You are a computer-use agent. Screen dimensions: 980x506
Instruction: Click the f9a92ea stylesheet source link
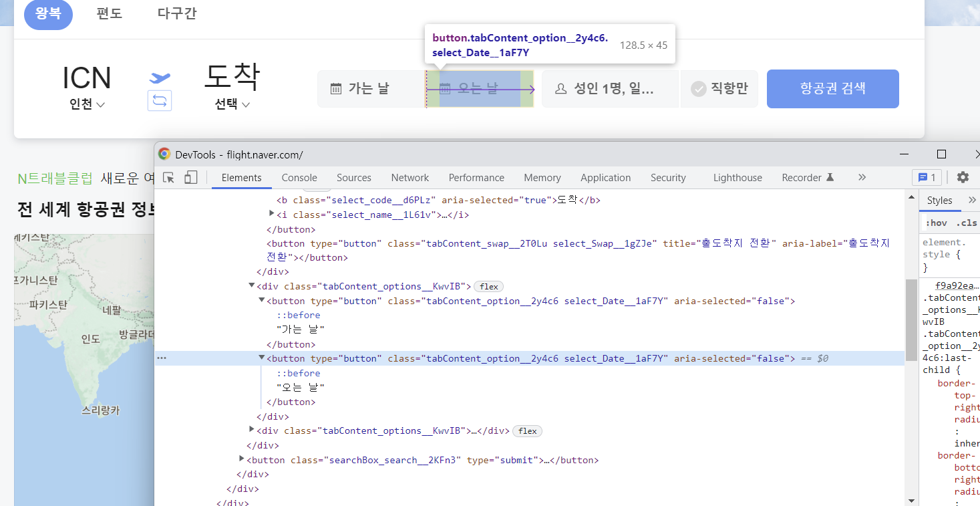956,285
